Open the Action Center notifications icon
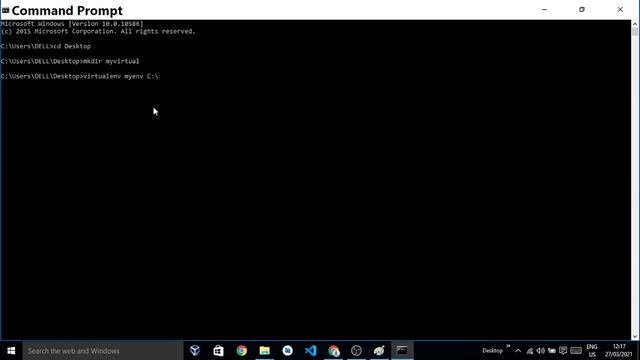The width and height of the screenshot is (640, 360). pyautogui.click(x=563, y=351)
